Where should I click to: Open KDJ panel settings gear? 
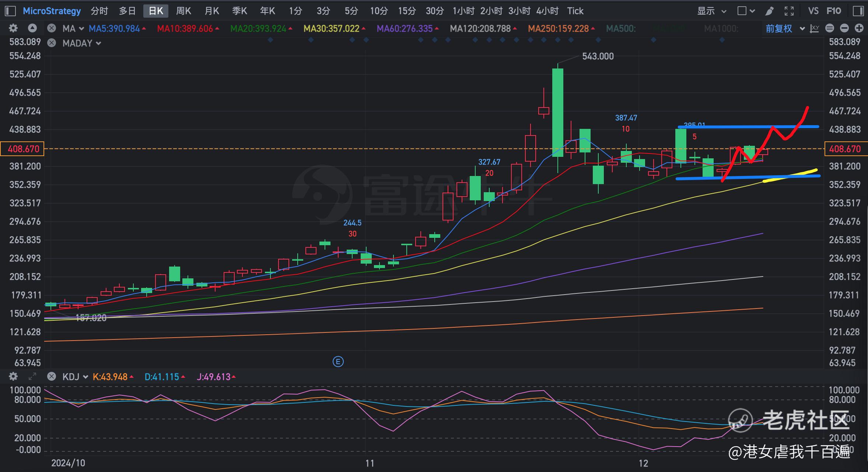(13, 377)
